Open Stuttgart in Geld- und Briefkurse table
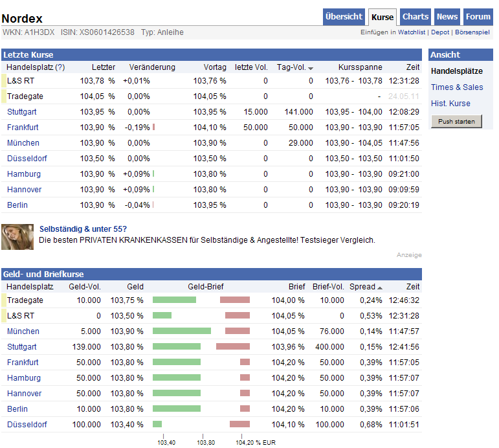Screen dimensions: 499x448 point(21,347)
